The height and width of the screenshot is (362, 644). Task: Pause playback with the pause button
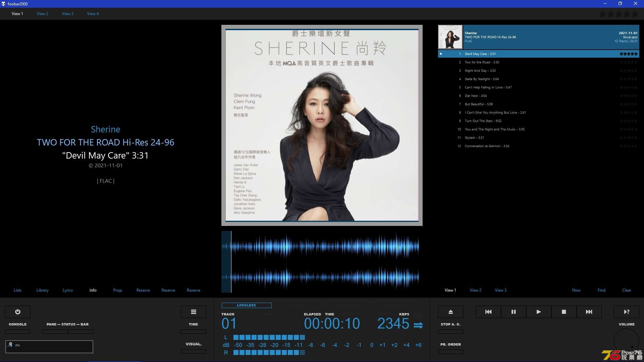click(514, 312)
